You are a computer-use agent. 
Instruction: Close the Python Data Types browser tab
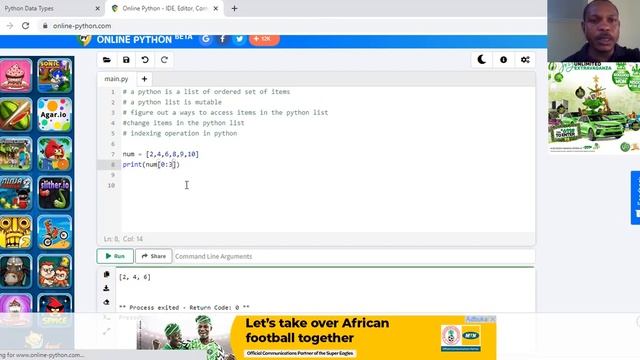(98, 8)
